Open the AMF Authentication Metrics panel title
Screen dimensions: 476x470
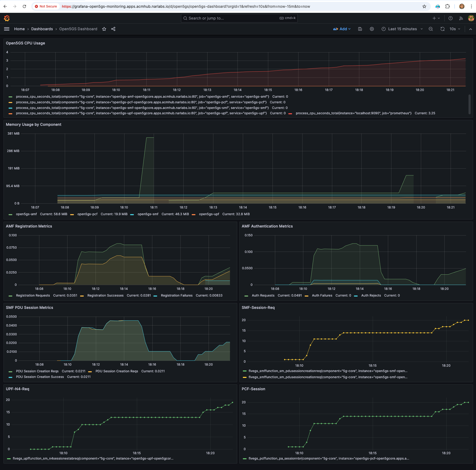(x=267, y=226)
